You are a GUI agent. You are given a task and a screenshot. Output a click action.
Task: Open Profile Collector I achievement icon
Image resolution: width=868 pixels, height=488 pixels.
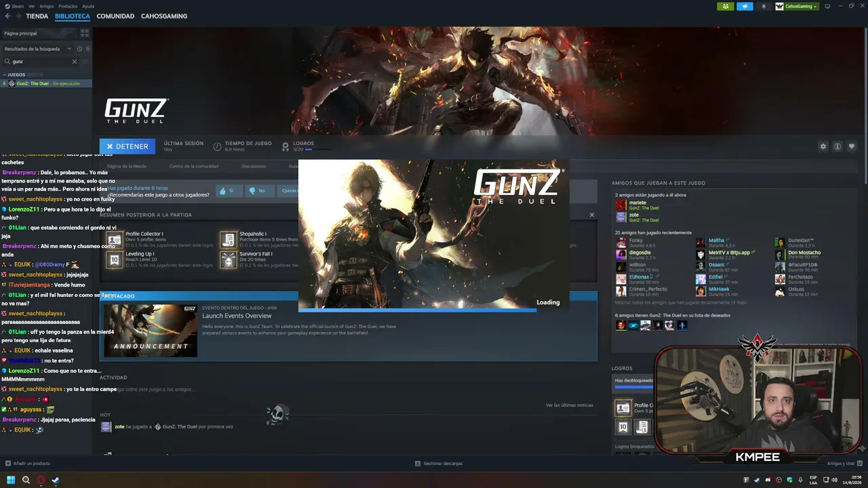coord(115,239)
